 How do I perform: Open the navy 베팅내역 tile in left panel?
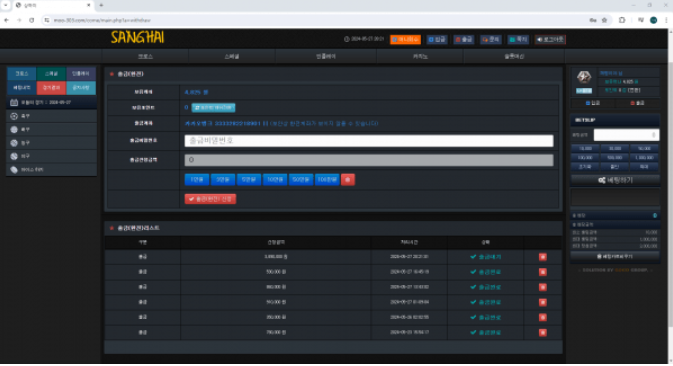point(22,88)
